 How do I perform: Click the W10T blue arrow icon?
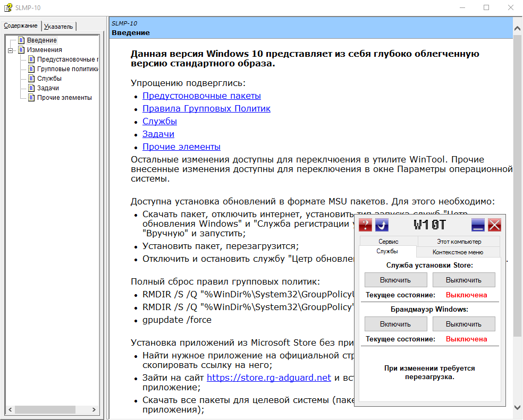pos(382,225)
